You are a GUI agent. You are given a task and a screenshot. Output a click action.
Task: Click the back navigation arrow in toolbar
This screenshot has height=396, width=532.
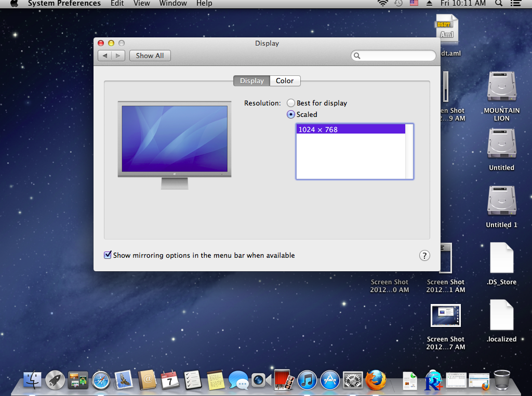(x=105, y=56)
